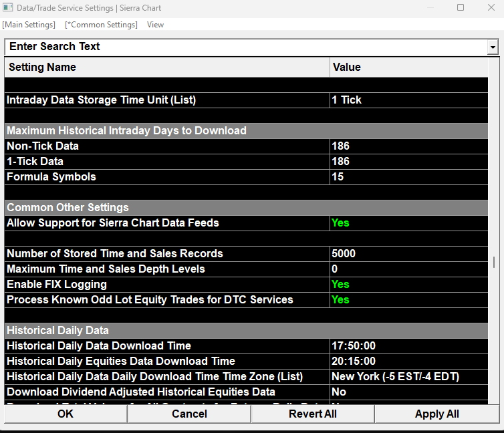Image resolution: width=504 pixels, height=433 pixels.
Task: Edit the Formula Symbols value 15
Action: coord(409,177)
